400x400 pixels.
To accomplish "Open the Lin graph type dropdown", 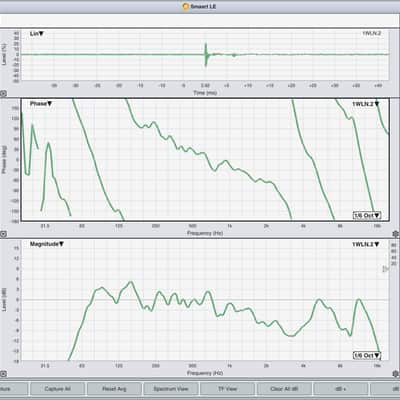I will tap(37, 34).
